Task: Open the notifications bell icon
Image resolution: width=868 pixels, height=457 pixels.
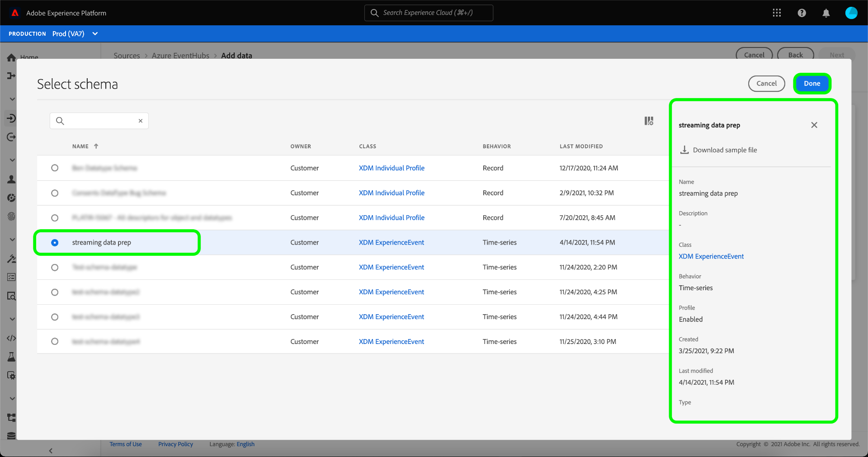Action: 826,13
